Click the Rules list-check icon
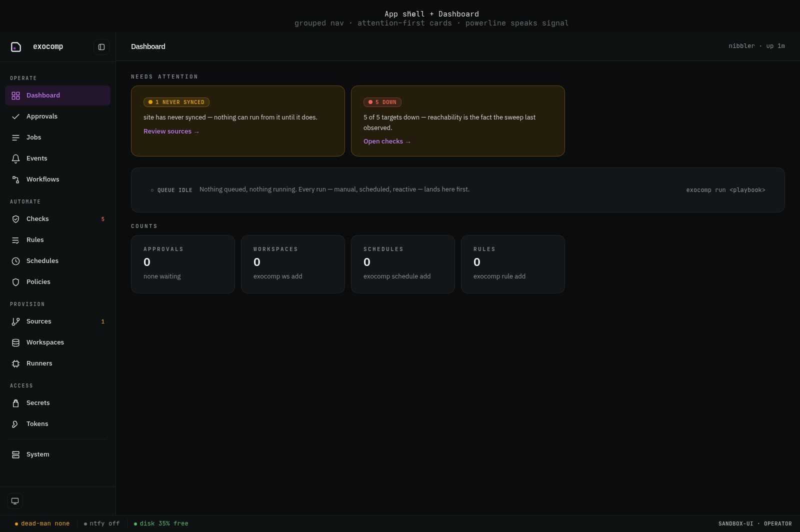This screenshot has height=532, width=800. pos(15,240)
